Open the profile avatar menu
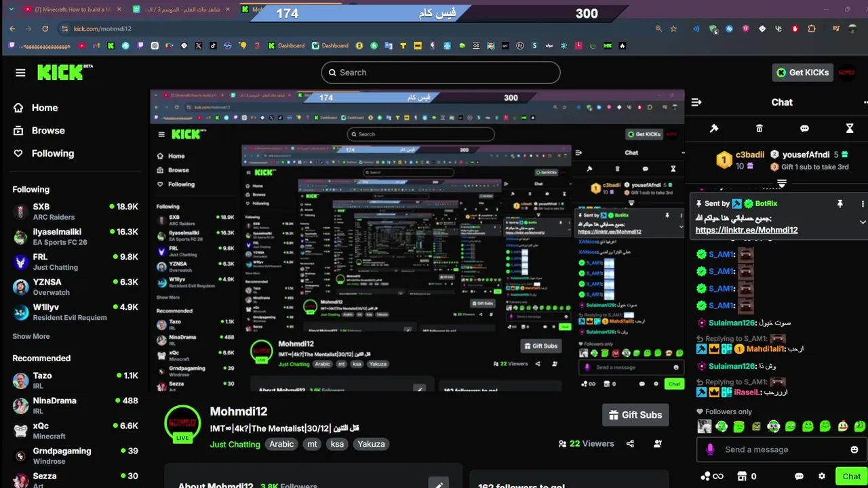This screenshot has height=488, width=868. 847,73
